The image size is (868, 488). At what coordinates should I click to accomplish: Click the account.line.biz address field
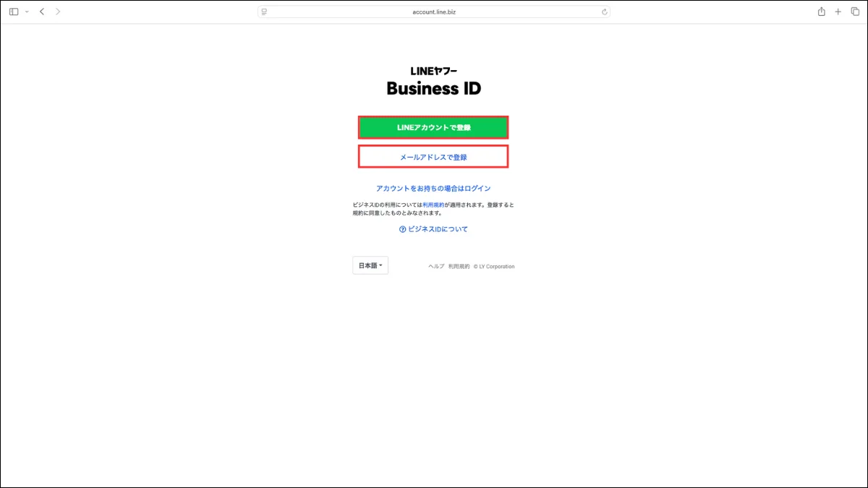pyautogui.click(x=434, y=12)
